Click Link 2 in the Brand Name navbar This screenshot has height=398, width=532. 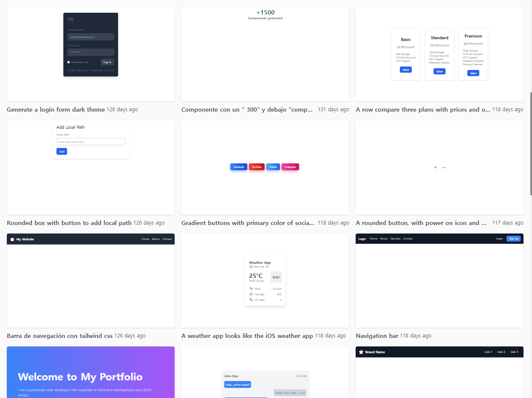click(501, 352)
